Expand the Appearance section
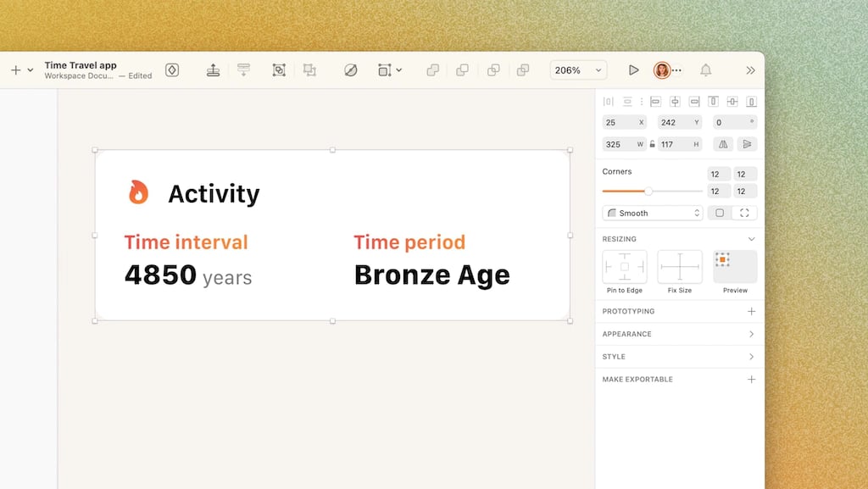The width and height of the screenshot is (868, 489). click(679, 334)
